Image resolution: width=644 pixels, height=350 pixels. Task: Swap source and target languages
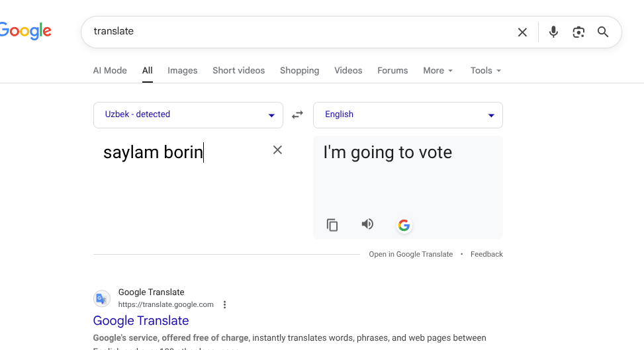pos(298,114)
